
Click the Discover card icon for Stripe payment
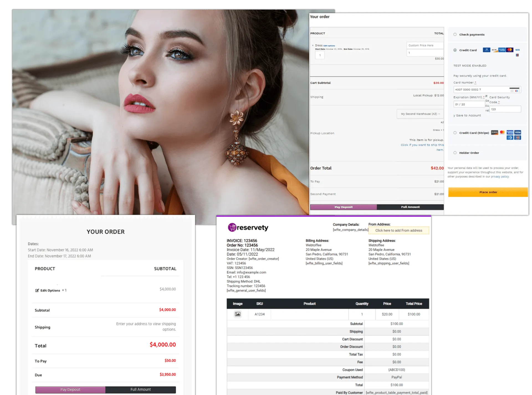pos(495,132)
